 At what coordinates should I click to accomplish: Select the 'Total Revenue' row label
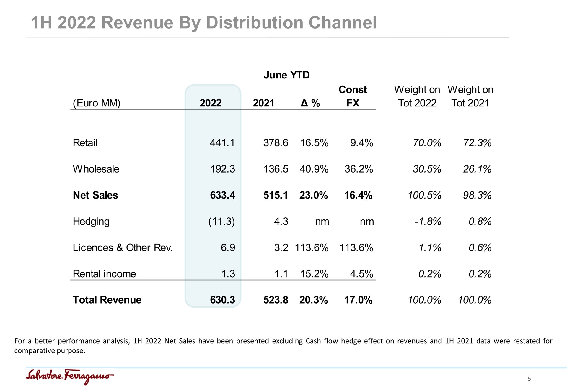(x=107, y=300)
